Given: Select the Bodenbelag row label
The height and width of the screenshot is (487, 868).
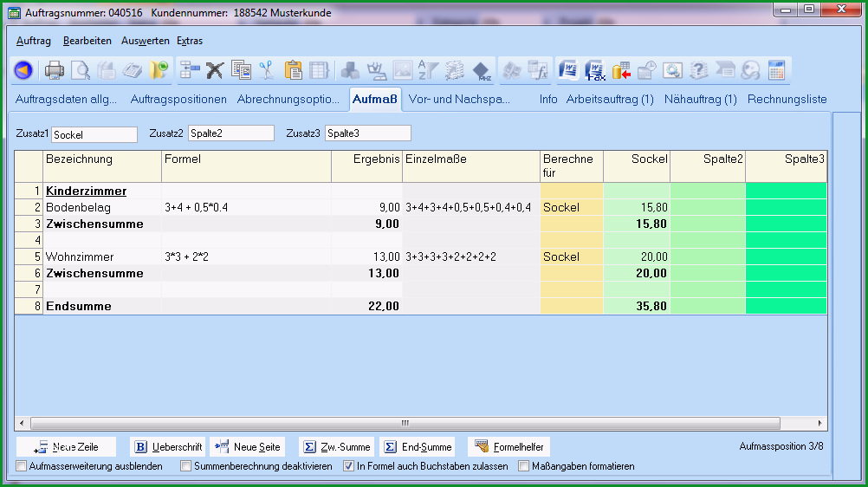Looking at the screenshot, I should click(102, 207).
